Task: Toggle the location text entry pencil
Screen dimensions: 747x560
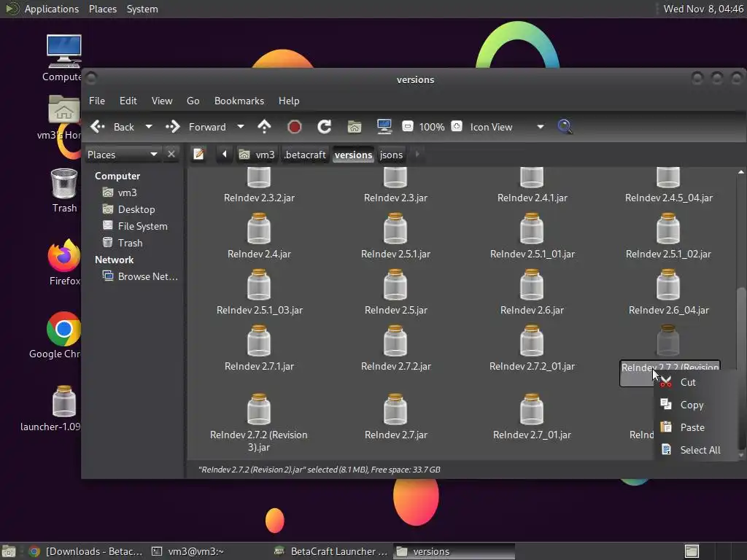Action: point(198,155)
